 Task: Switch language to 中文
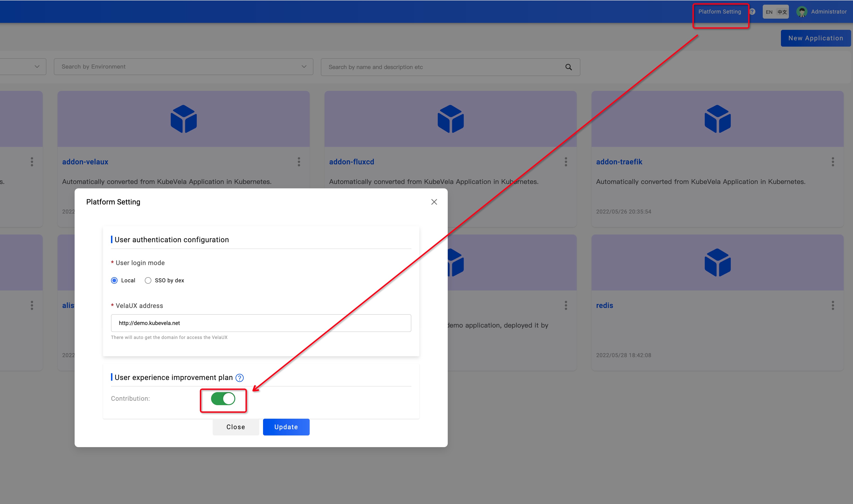pyautogui.click(x=782, y=12)
